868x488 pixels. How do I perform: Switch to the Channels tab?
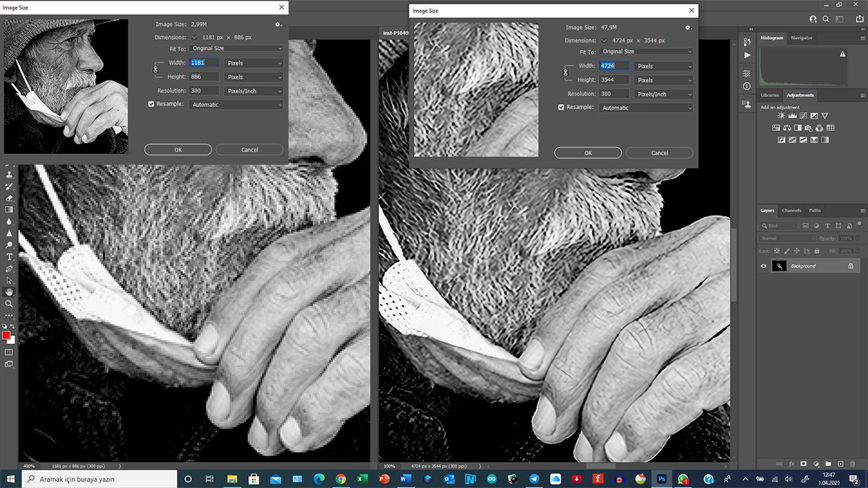coord(791,210)
